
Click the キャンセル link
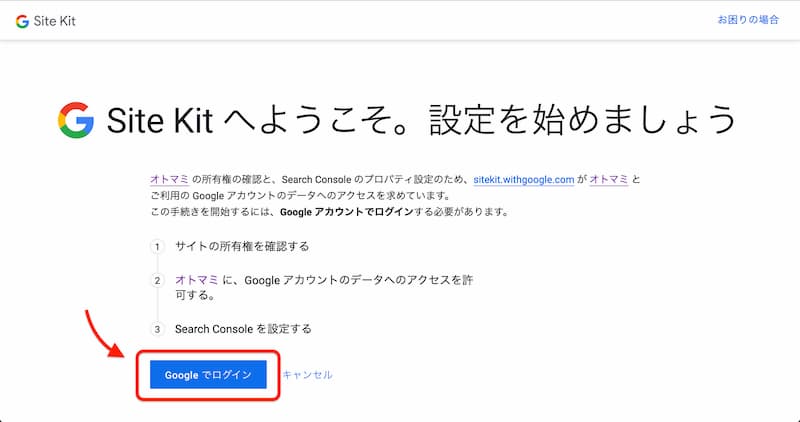[307, 375]
